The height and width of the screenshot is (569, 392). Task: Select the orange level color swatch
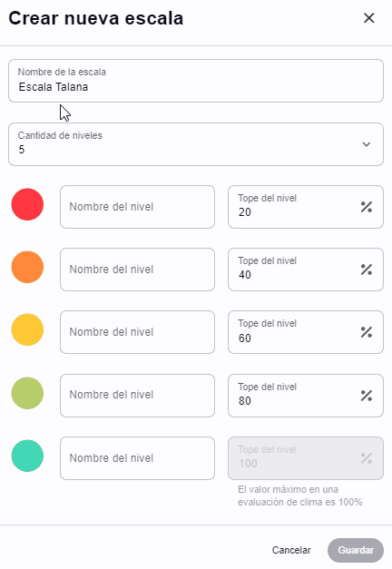tap(27, 267)
